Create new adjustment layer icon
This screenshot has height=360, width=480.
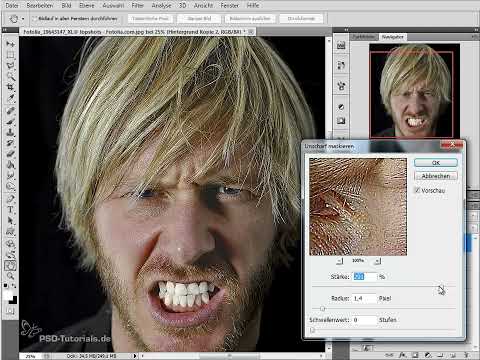click(428, 355)
